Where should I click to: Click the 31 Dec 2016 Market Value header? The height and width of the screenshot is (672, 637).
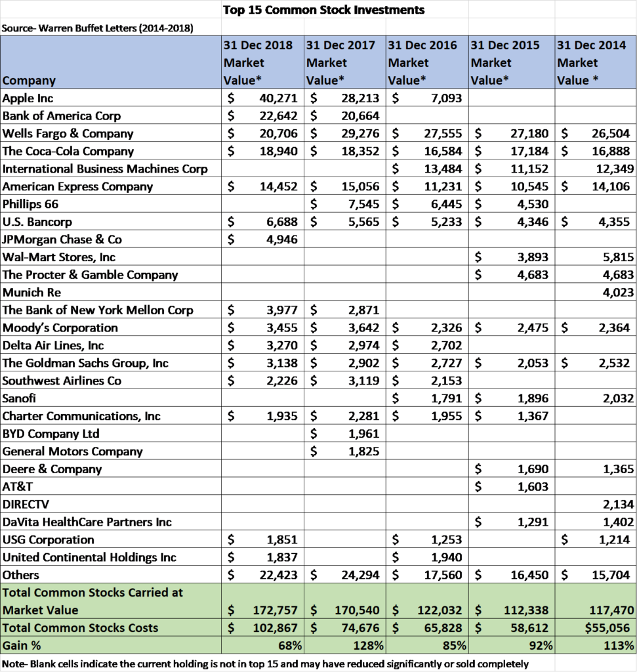click(426, 62)
